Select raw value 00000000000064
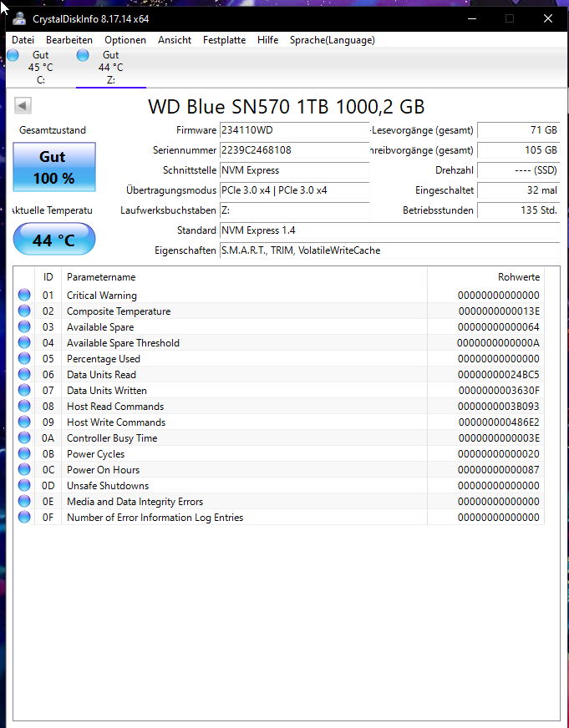 [499, 327]
